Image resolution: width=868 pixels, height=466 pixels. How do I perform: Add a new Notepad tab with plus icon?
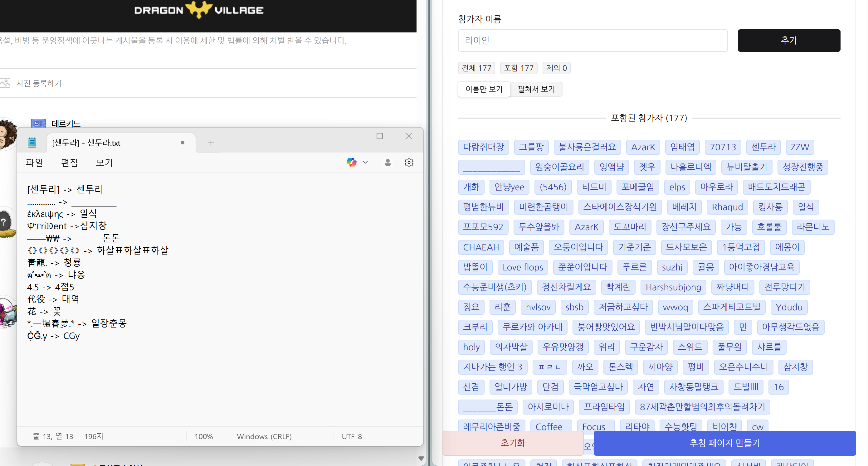(211, 143)
